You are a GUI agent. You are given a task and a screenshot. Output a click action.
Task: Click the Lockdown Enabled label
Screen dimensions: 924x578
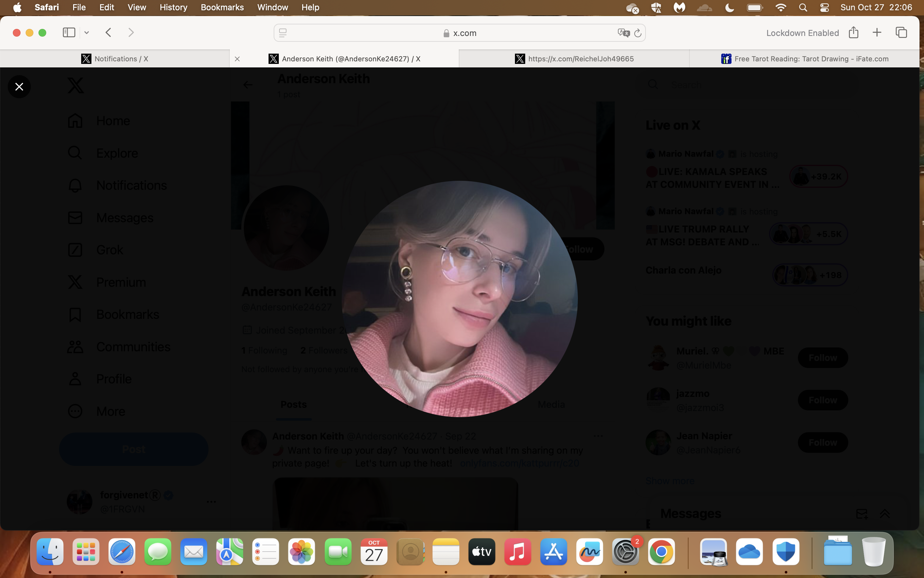click(803, 33)
